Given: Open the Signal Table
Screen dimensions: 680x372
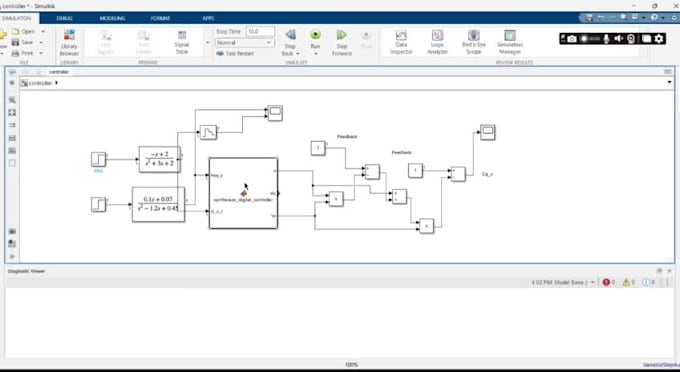Looking at the screenshot, I should click(182, 42).
